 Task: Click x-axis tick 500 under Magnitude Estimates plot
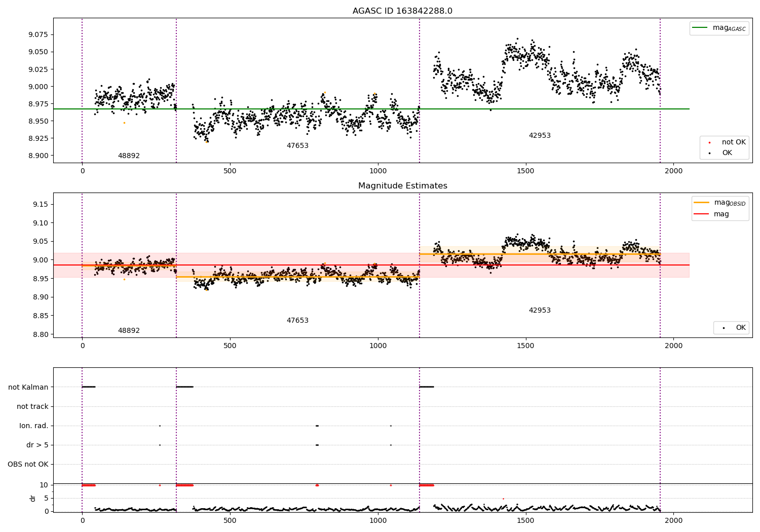(x=230, y=346)
